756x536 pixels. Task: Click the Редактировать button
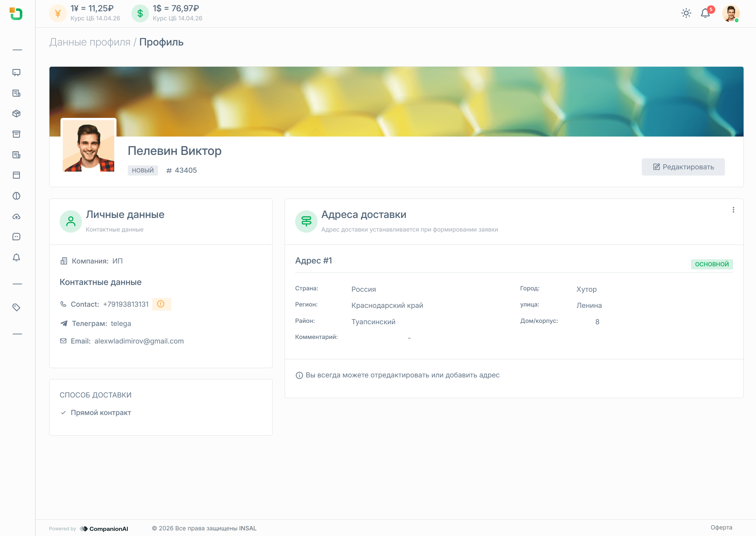point(683,167)
